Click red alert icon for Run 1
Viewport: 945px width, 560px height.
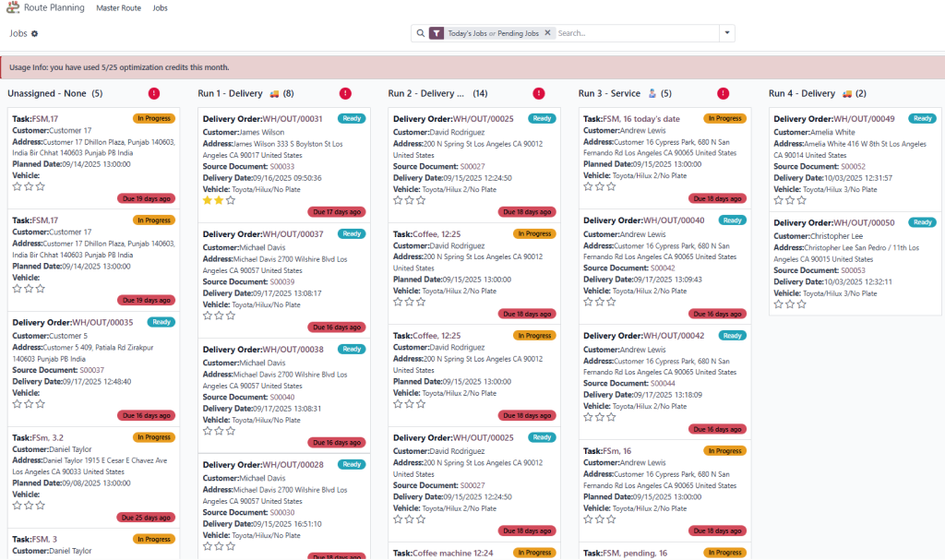[345, 93]
